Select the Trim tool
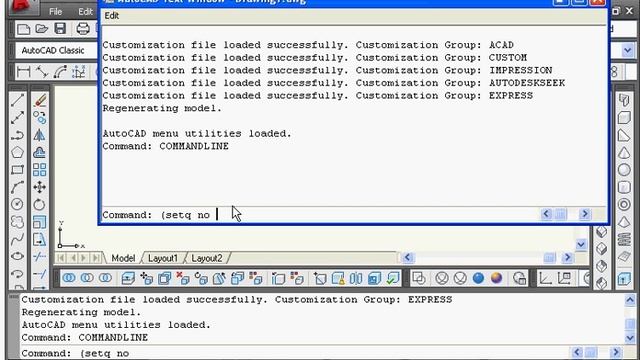The image size is (640, 360). tap(40, 256)
